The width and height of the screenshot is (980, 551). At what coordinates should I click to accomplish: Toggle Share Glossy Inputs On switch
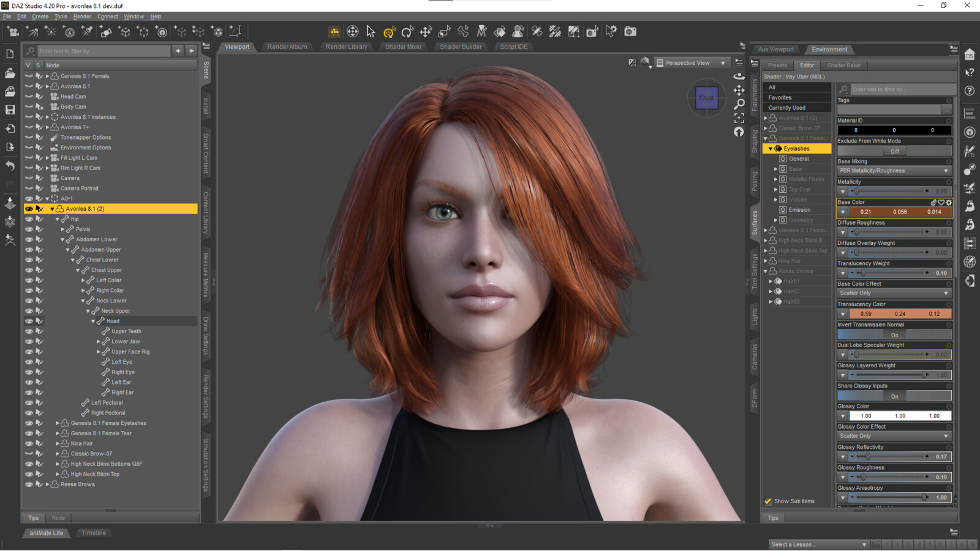click(894, 396)
